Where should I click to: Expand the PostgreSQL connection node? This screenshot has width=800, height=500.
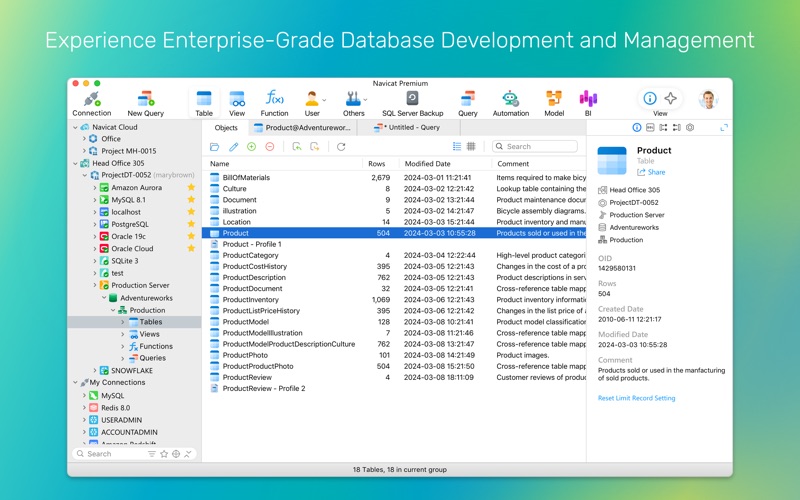[x=94, y=224]
